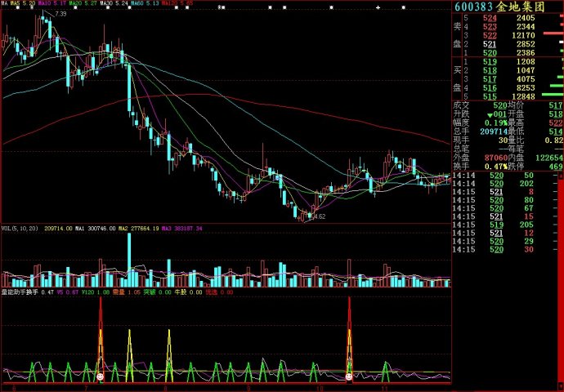Click buy level 5 volume 12848

[x=523, y=96]
